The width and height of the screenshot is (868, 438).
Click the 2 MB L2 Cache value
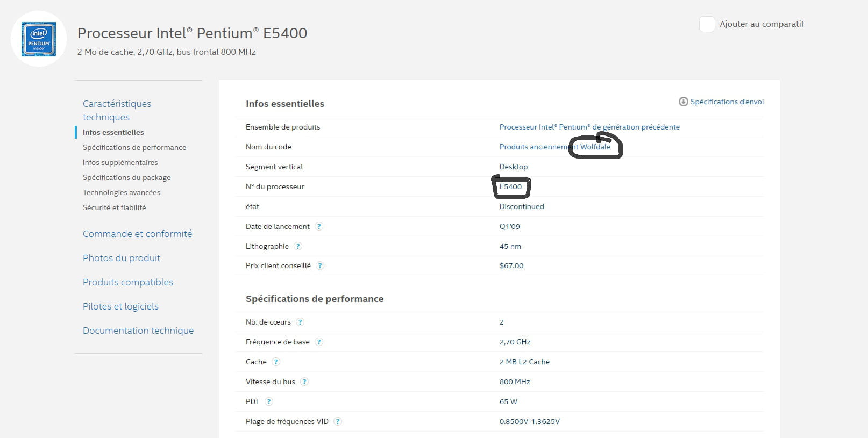pyautogui.click(x=524, y=362)
